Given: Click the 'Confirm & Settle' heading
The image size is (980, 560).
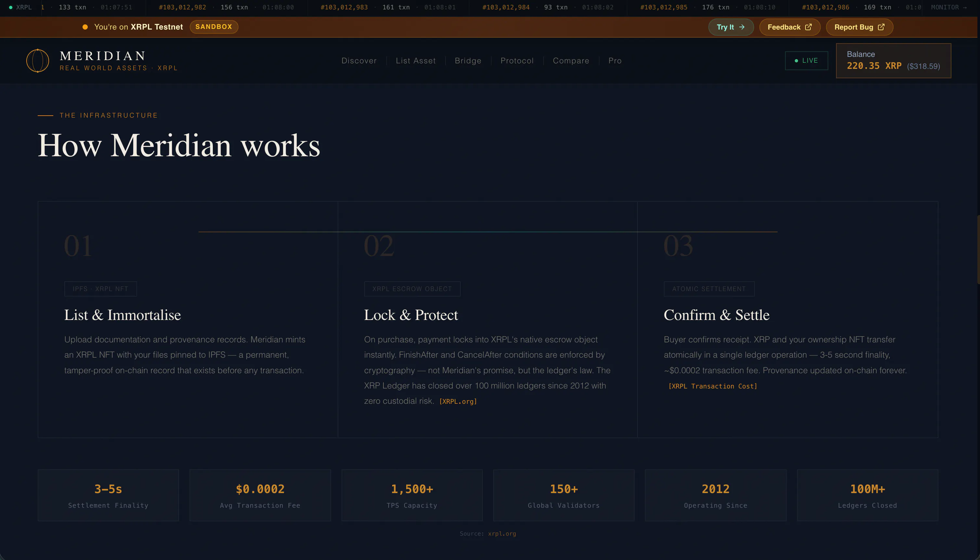Looking at the screenshot, I should [x=716, y=315].
